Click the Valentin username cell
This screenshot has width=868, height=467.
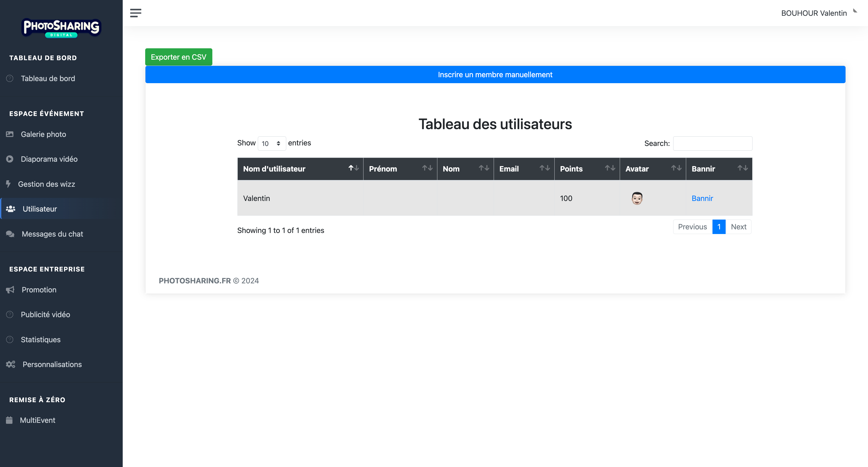coord(300,198)
